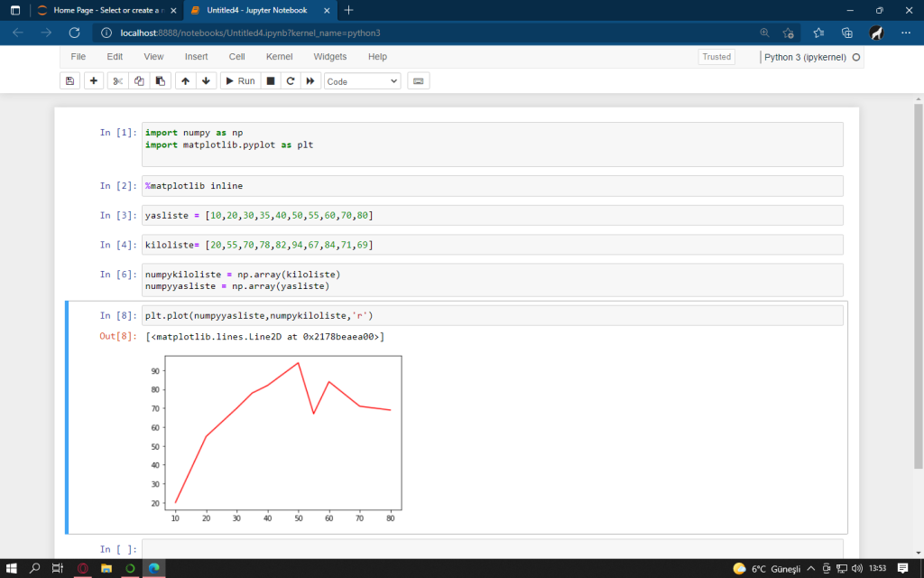Restart kernel and re-run the notebook

[310, 80]
